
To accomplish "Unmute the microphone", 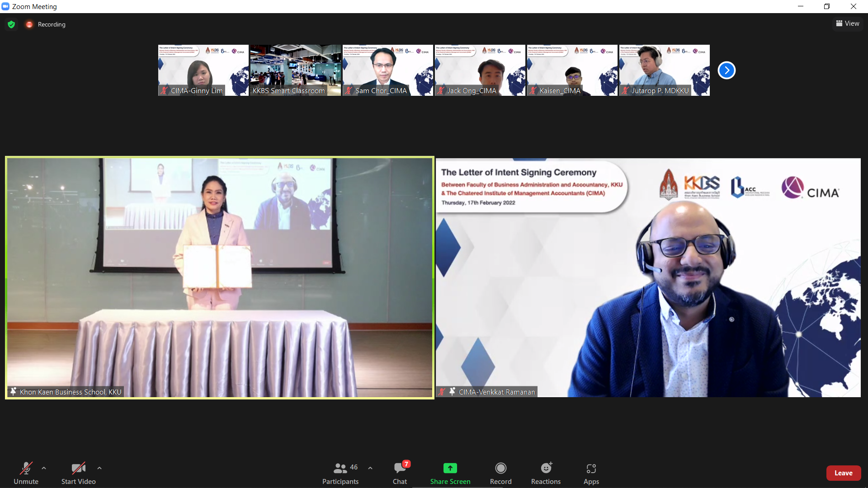I will pyautogui.click(x=26, y=473).
